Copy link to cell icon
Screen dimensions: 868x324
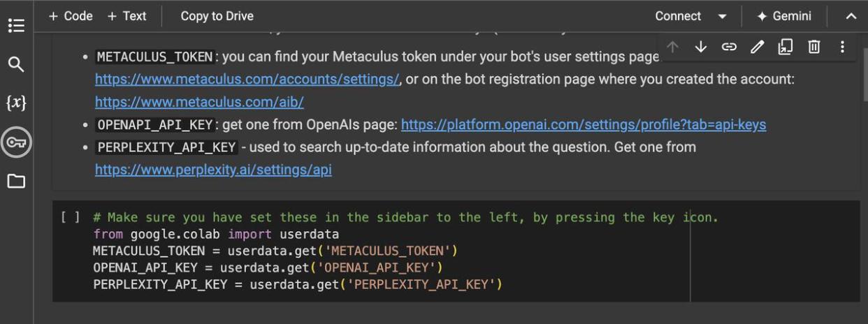[729, 47]
